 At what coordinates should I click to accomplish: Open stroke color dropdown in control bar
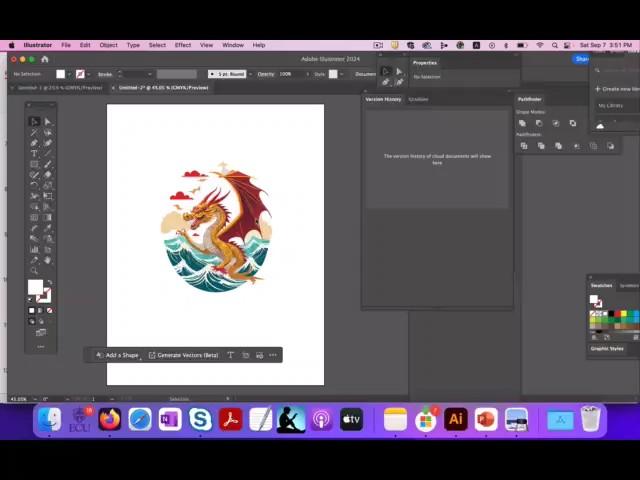(89, 74)
